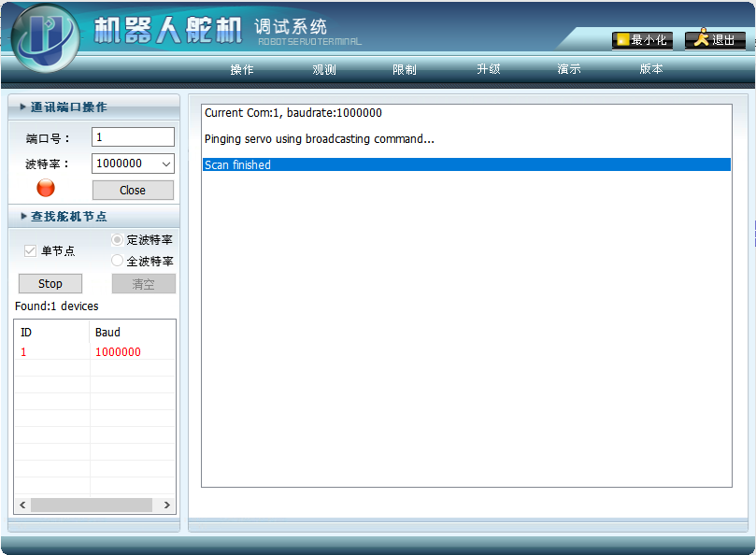The image size is (756, 555).
Task: Select the 'Scan finished' log line
Action: click(466, 164)
